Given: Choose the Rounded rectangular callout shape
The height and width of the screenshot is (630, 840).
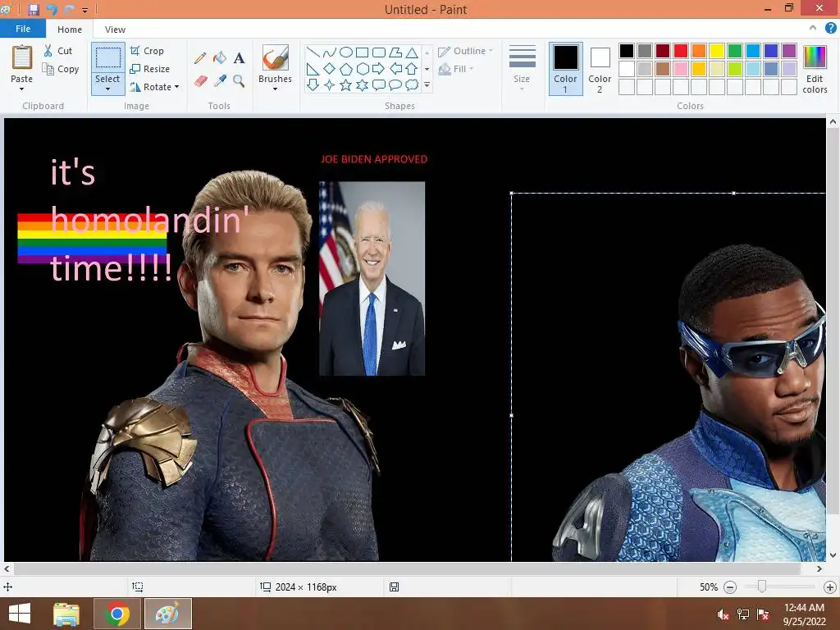Looking at the screenshot, I should [x=379, y=84].
